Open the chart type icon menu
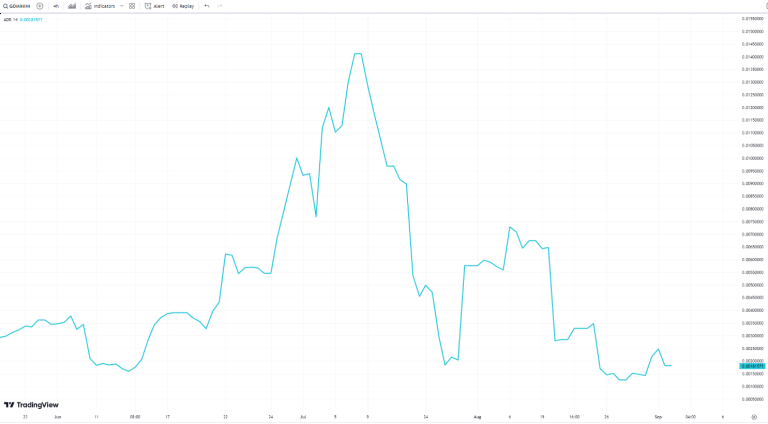The height and width of the screenshot is (424, 768). (x=72, y=6)
